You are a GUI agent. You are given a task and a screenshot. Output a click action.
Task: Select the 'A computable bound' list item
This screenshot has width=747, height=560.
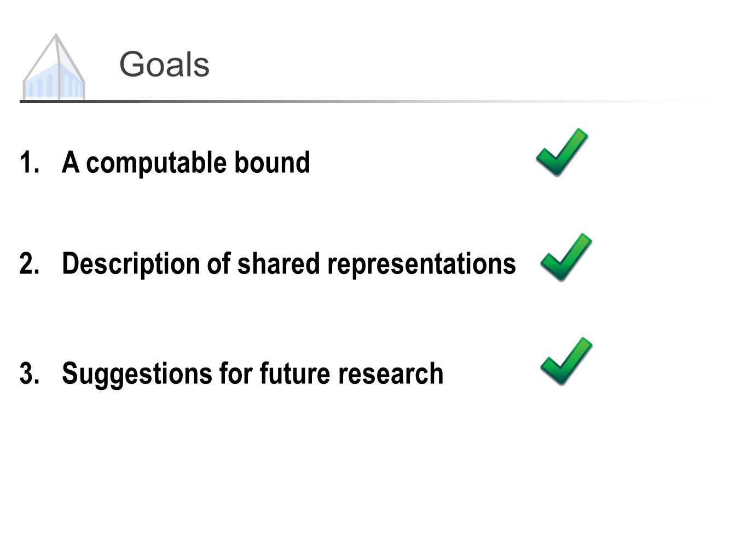click(x=186, y=162)
